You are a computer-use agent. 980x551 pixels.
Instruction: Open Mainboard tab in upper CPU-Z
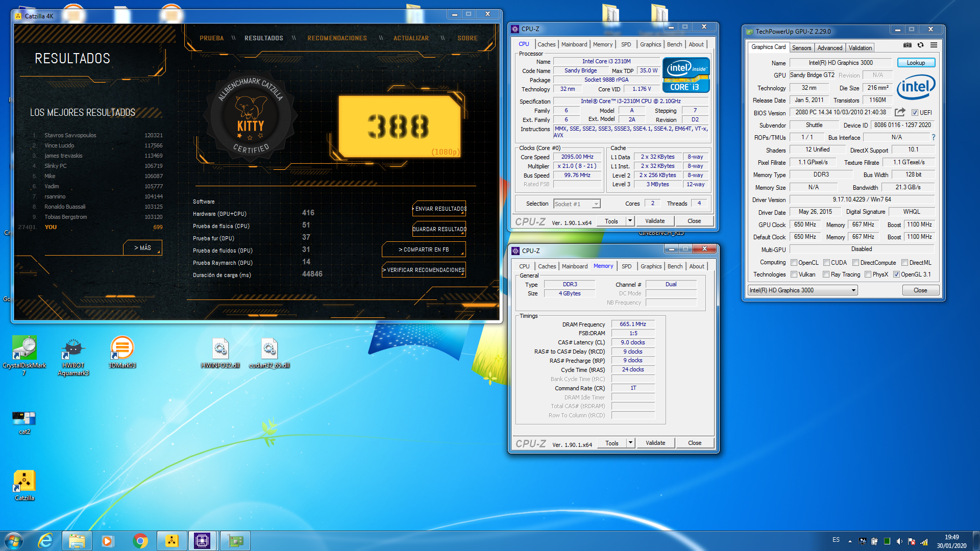point(574,44)
